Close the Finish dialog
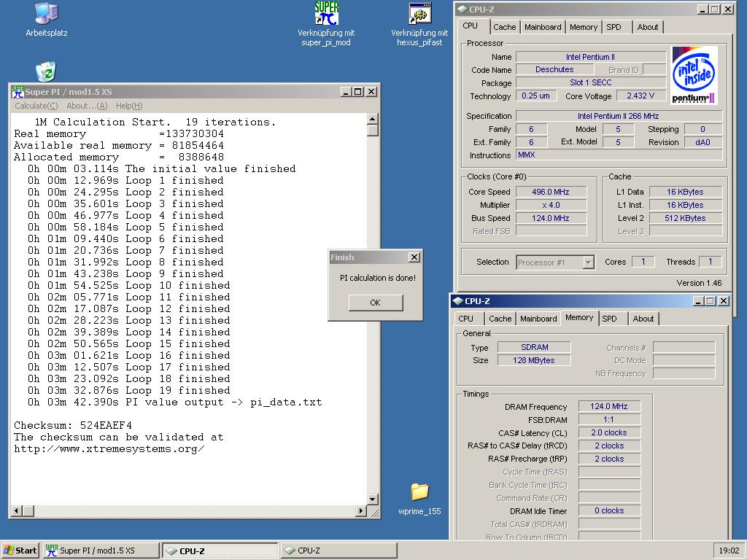747x560 pixels. pos(414,257)
